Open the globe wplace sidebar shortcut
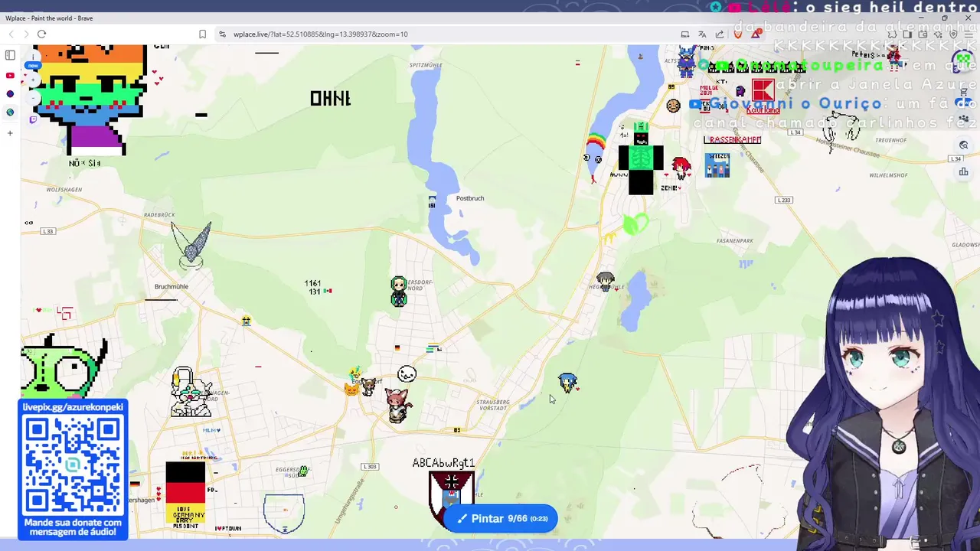Image resolution: width=980 pixels, height=551 pixels. tap(10, 112)
